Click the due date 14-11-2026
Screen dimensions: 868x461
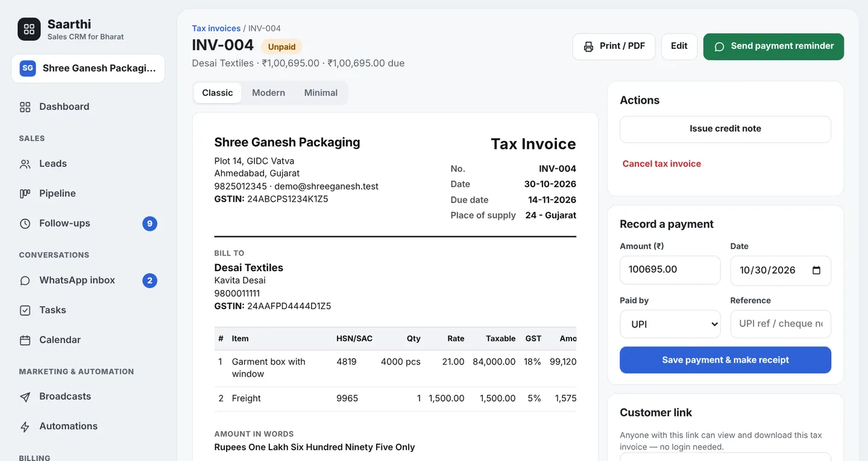click(x=552, y=199)
